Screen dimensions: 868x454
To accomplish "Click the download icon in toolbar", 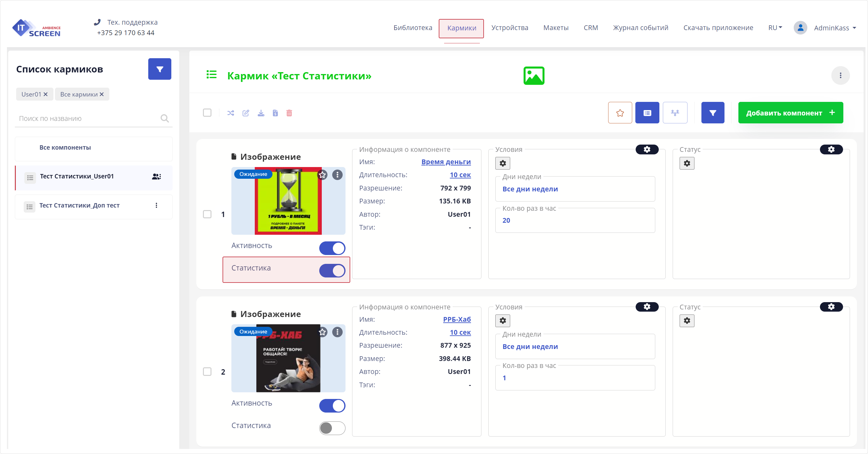I will (x=261, y=113).
